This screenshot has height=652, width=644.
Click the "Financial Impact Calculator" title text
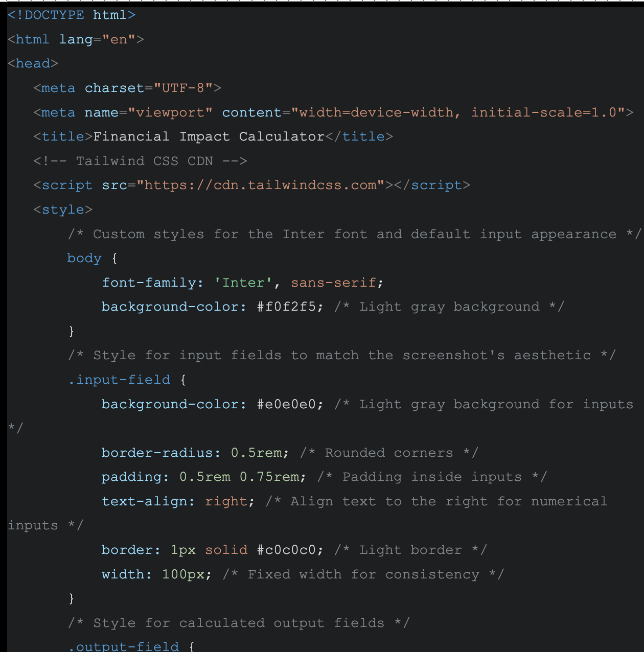209,137
